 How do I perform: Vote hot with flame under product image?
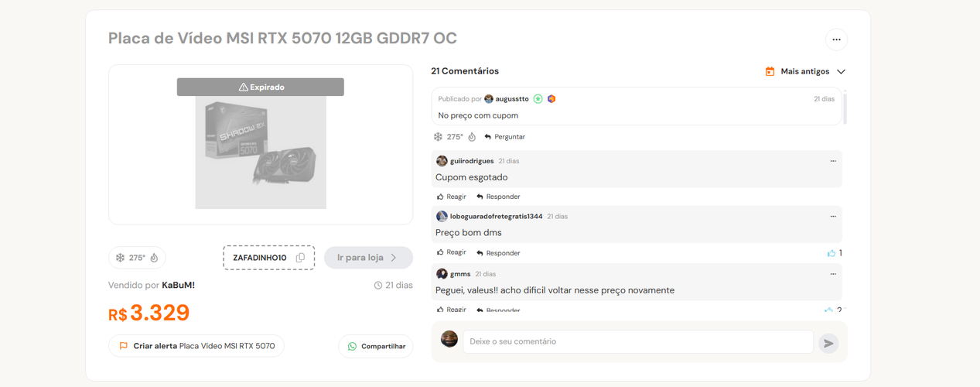tap(154, 258)
